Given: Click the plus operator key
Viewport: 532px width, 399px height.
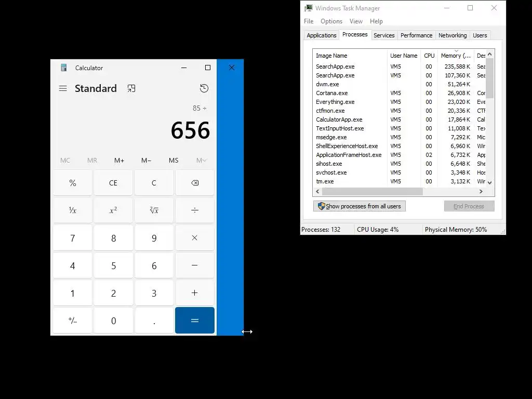Looking at the screenshot, I should tap(195, 293).
